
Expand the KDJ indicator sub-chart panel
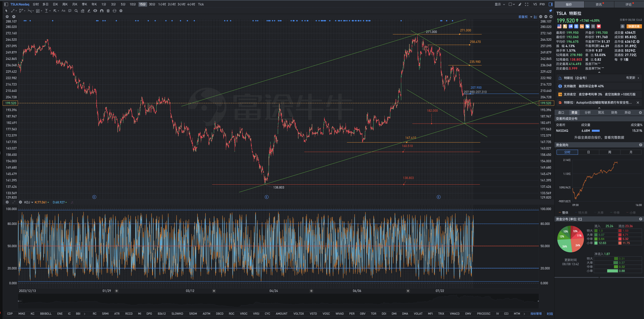coord(14,202)
